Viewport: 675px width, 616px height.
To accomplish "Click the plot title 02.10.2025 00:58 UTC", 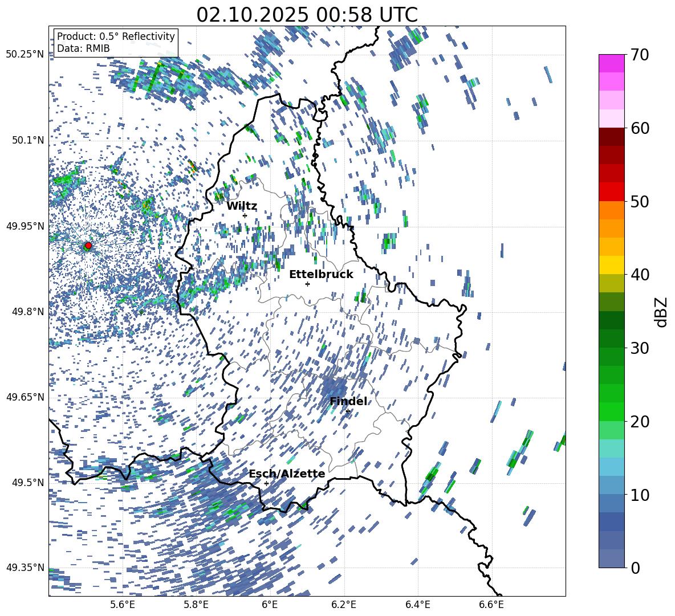I will [x=307, y=15].
